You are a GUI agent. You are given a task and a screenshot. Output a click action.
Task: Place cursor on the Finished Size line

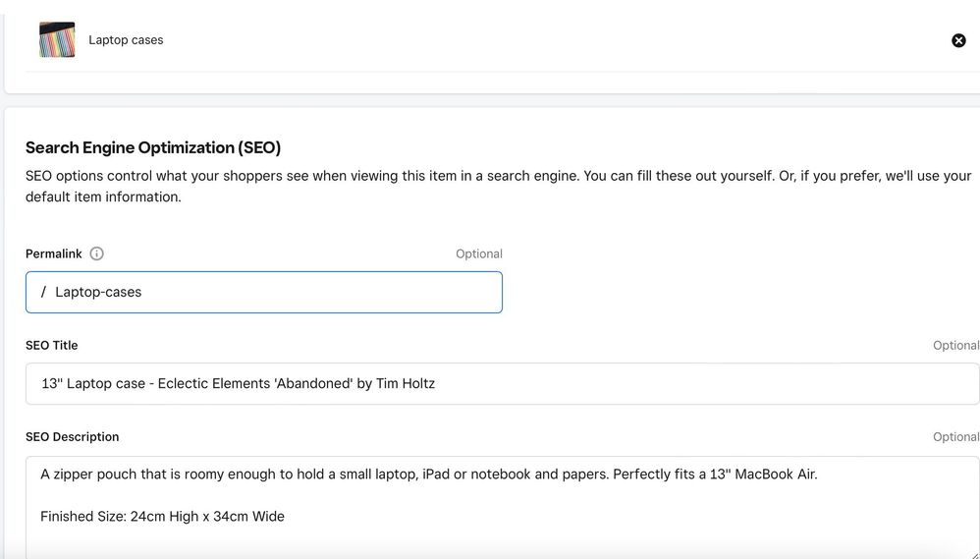click(162, 517)
